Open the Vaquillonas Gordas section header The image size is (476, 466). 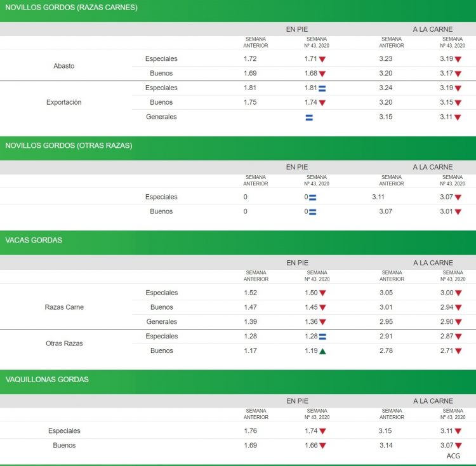[x=47, y=379]
